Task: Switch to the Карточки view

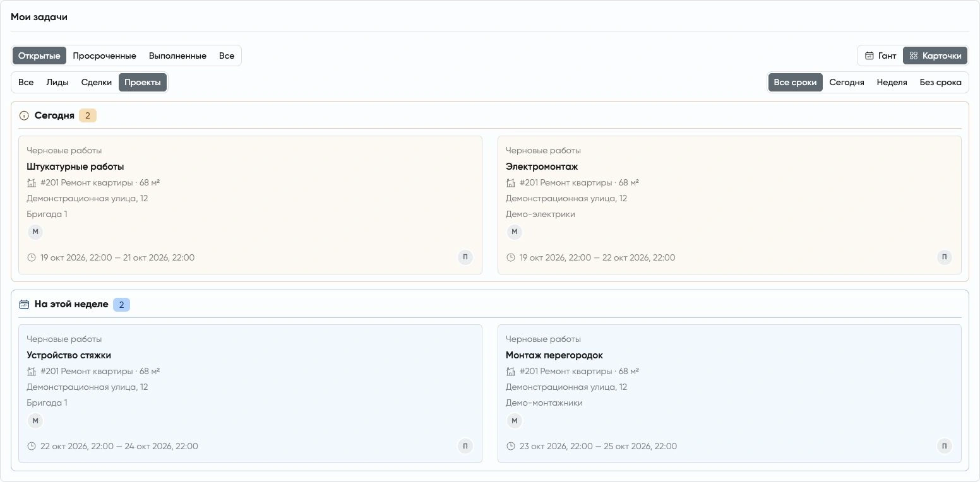Action: [x=935, y=56]
